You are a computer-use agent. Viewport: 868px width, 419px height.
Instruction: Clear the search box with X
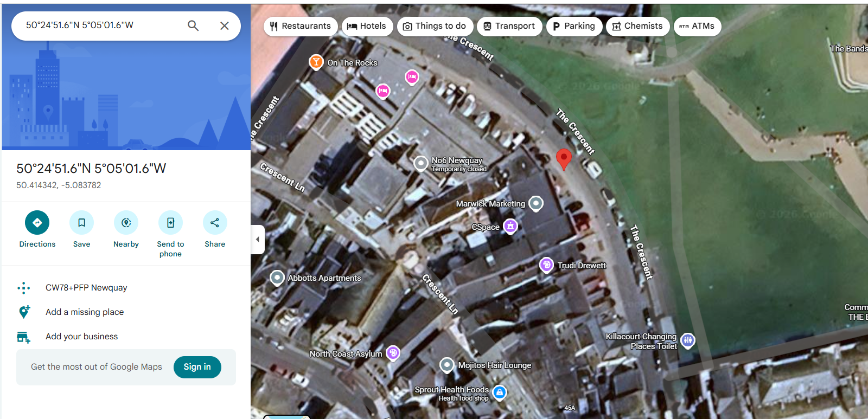click(x=225, y=25)
